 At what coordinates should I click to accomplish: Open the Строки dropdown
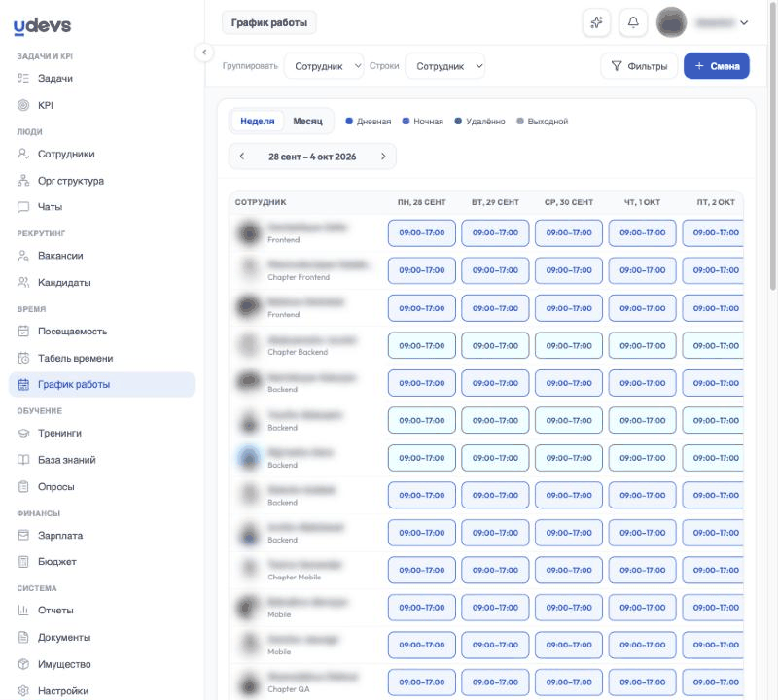(445, 66)
